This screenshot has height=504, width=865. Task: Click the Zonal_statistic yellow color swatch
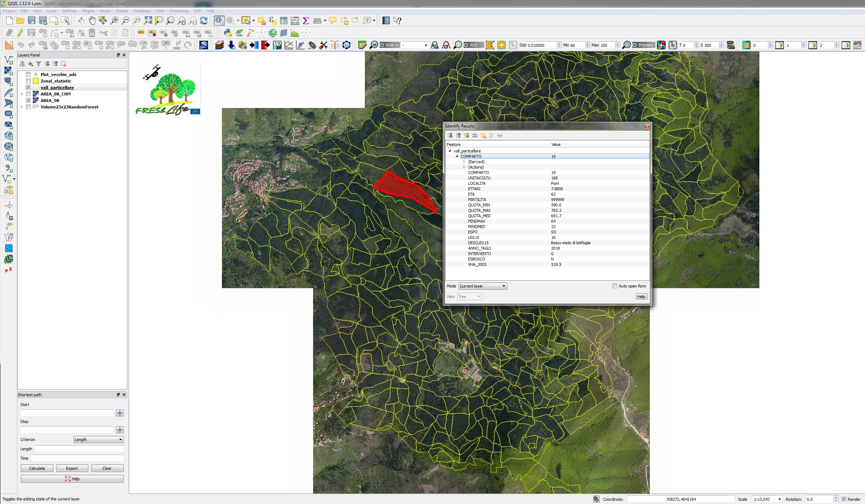(x=36, y=81)
